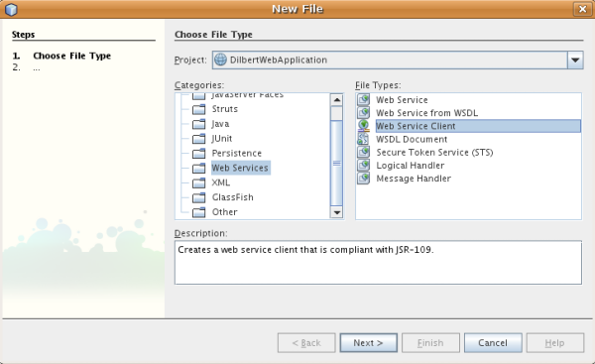
Task: Select the Web Services category
Action: tap(240, 168)
